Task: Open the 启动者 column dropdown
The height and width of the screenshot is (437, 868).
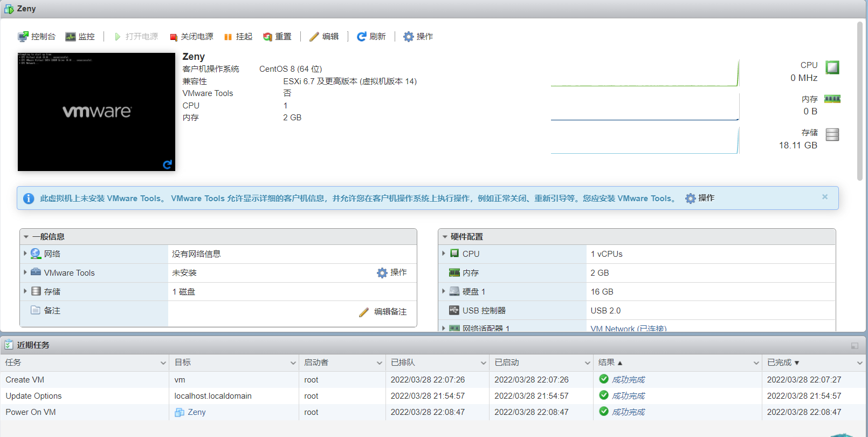Action: 380,363
